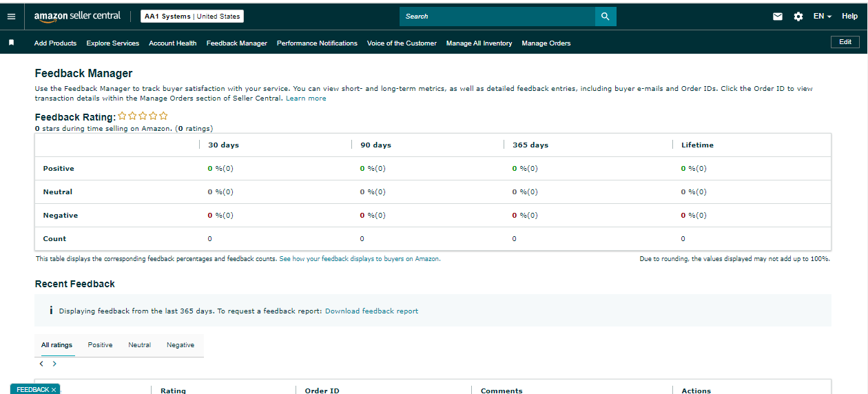
Task: Open Manage All Inventory
Action: tap(479, 43)
